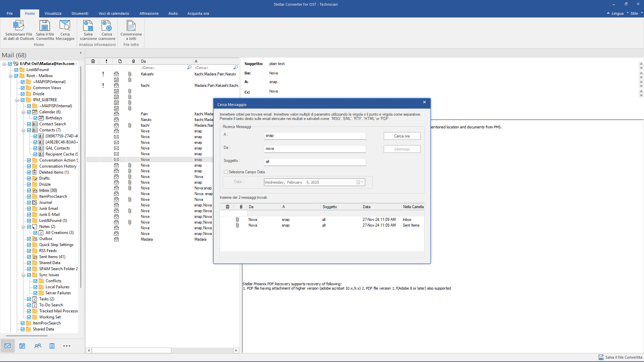This screenshot has width=644, height=362.
Task: Click Carica scansione icon
Action: coord(107,26)
